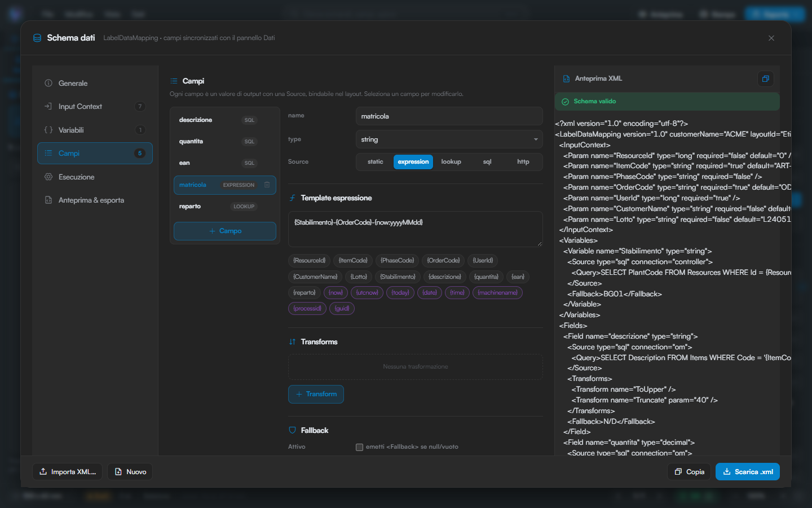Open the type dropdown showing string
The height and width of the screenshot is (508, 812).
tap(449, 139)
